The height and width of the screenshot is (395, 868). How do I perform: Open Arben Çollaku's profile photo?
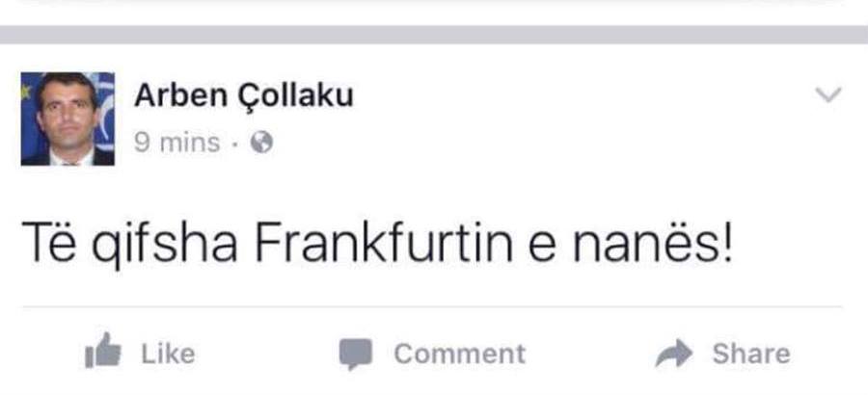coord(68,118)
